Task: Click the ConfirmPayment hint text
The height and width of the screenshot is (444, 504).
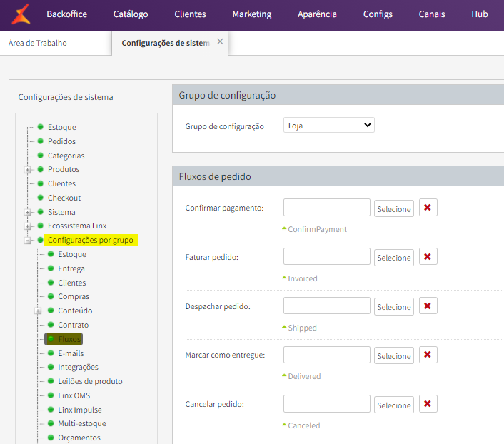Action: [317, 229]
